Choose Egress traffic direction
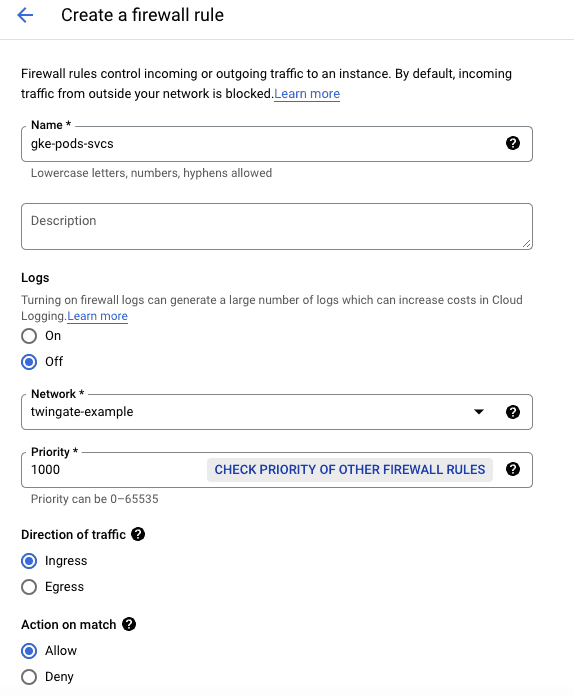 [29, 587]
